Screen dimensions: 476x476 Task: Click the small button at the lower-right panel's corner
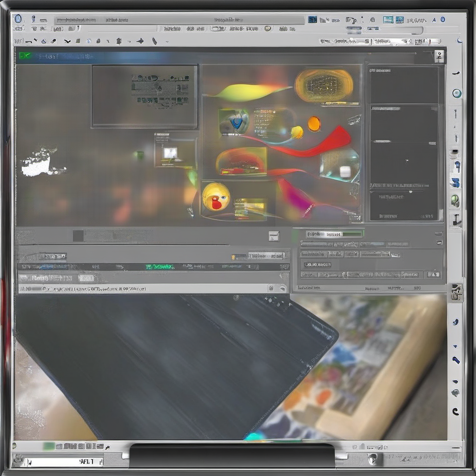433,275
